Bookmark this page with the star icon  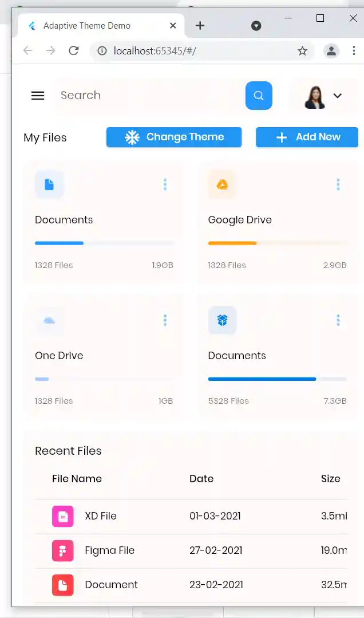(302, 51)
